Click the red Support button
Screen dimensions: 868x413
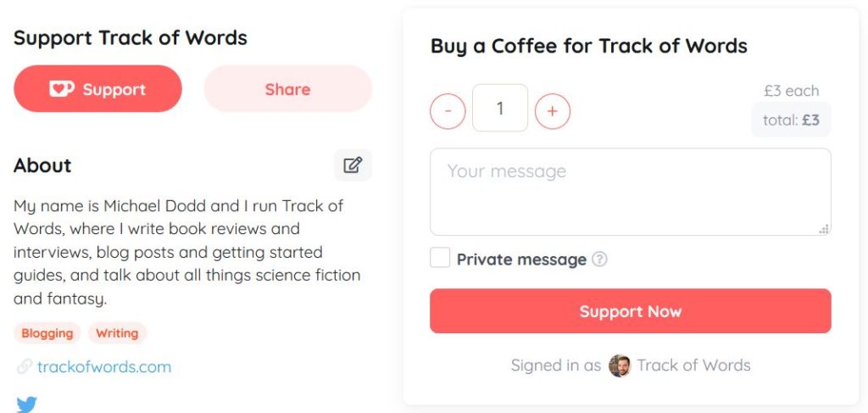98,88
